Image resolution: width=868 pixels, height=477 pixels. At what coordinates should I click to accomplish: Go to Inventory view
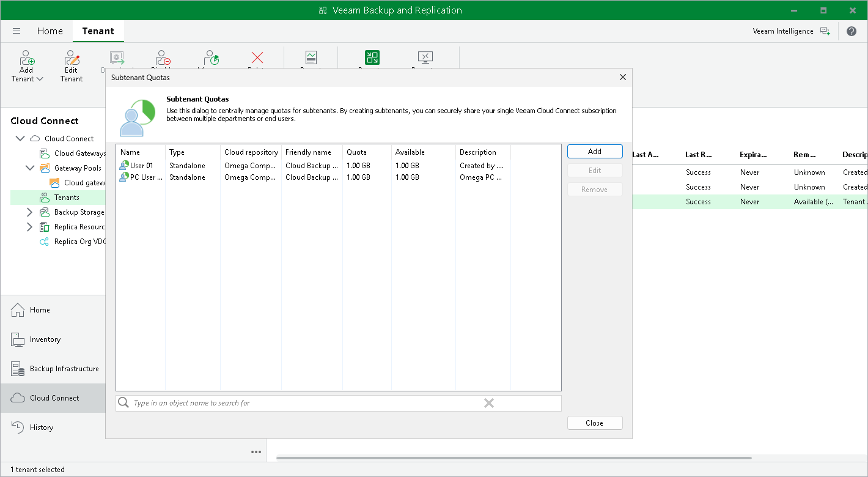[45, 339]
